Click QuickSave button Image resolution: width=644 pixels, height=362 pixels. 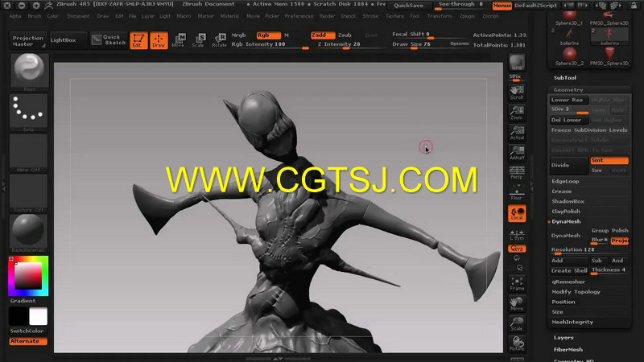[x=409, y=6]
